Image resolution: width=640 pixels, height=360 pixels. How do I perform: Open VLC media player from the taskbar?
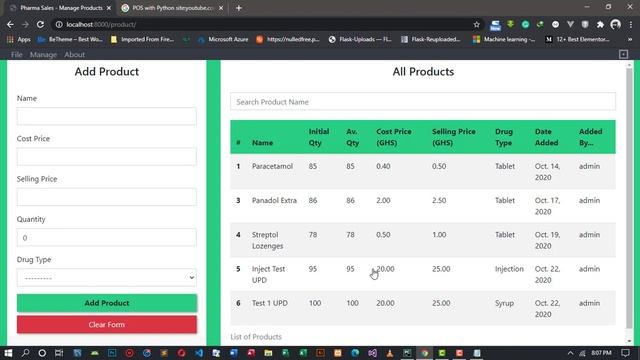point(390,353)
